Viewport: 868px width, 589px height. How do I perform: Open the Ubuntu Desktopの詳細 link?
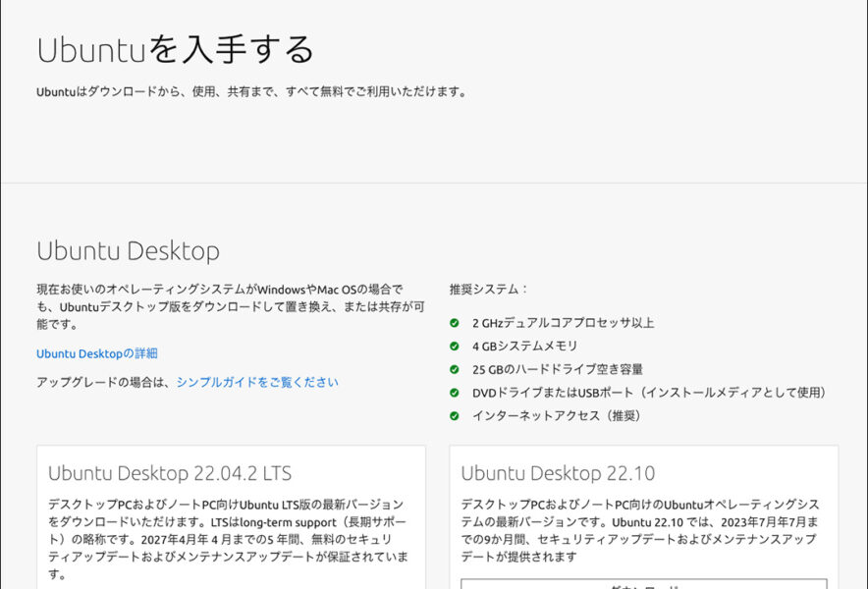coord(97,353)
